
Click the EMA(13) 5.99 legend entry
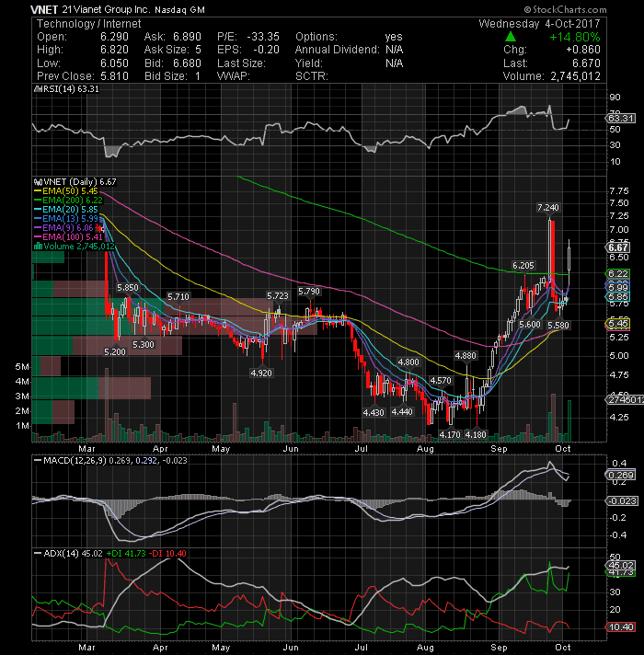65,218
